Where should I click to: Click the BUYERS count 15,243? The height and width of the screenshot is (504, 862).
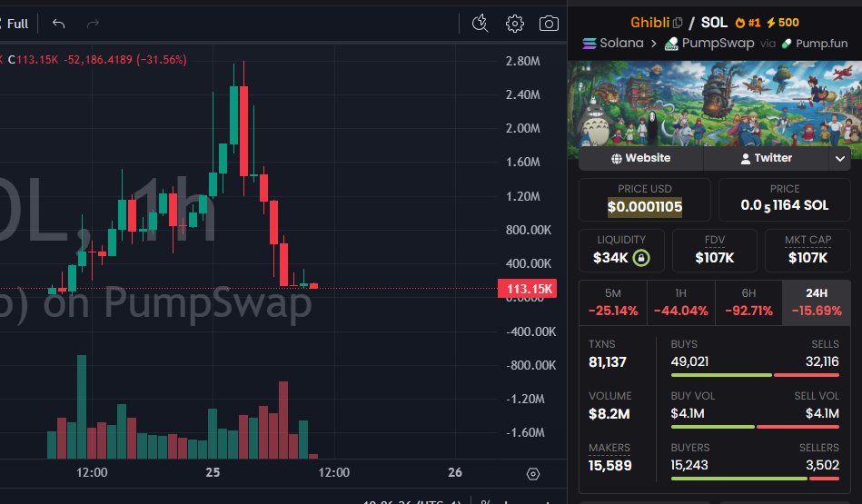689,465
